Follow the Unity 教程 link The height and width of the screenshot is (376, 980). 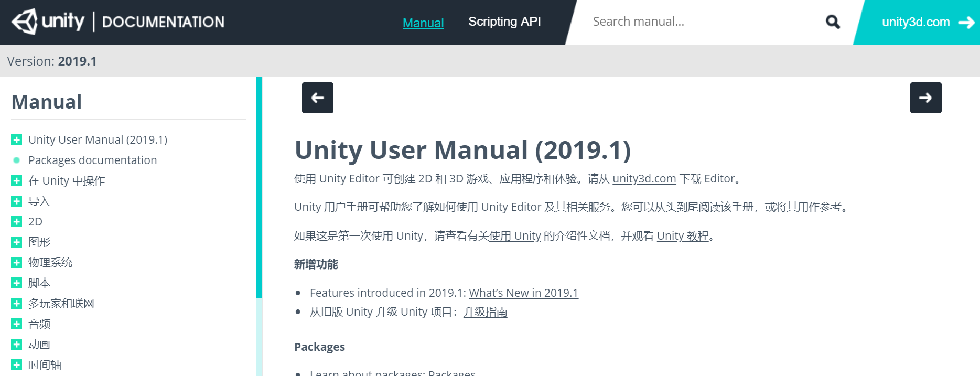pos(683,236)
